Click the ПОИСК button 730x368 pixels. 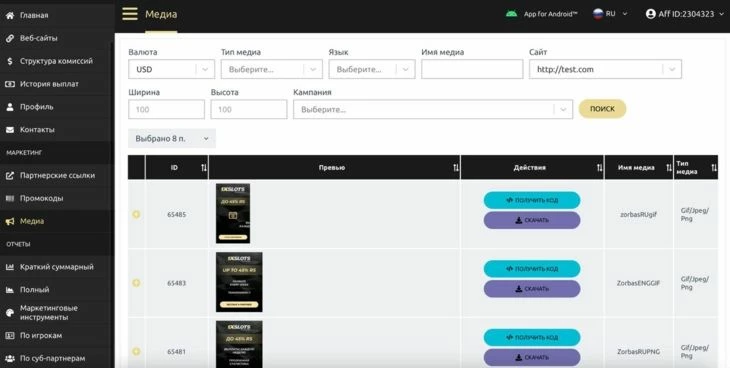coord(602,109)
